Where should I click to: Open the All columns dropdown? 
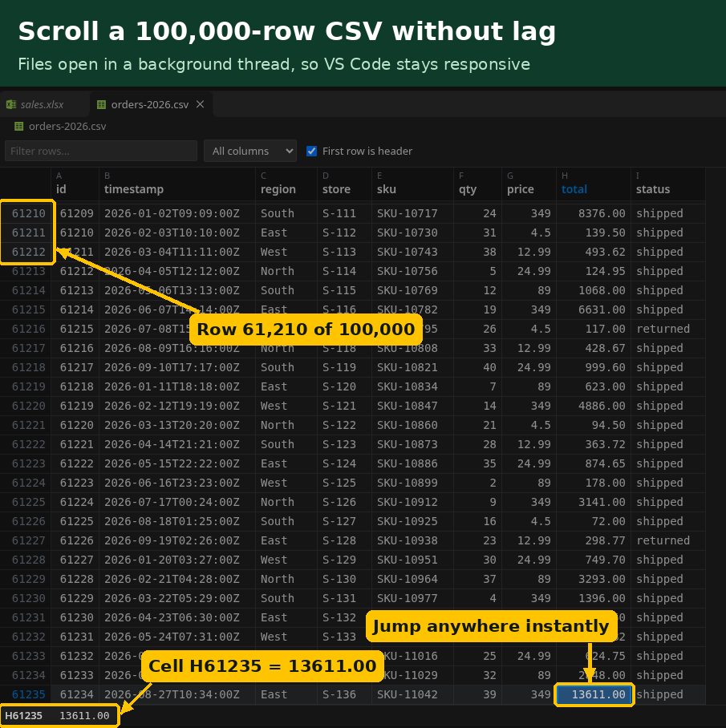250,151
